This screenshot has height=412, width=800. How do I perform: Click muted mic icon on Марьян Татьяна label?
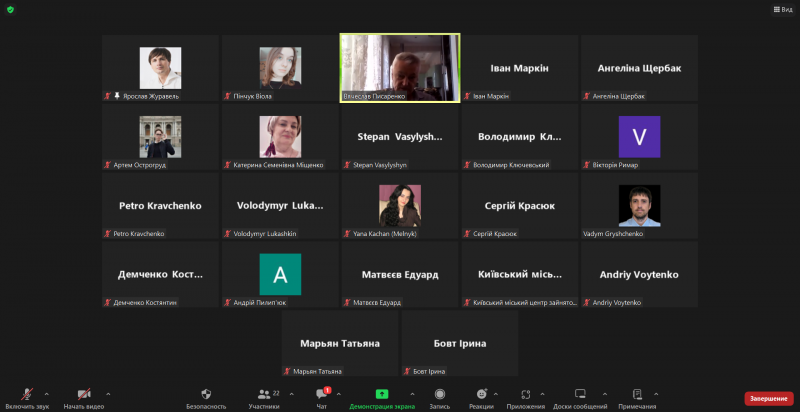[x=287, y=371]
